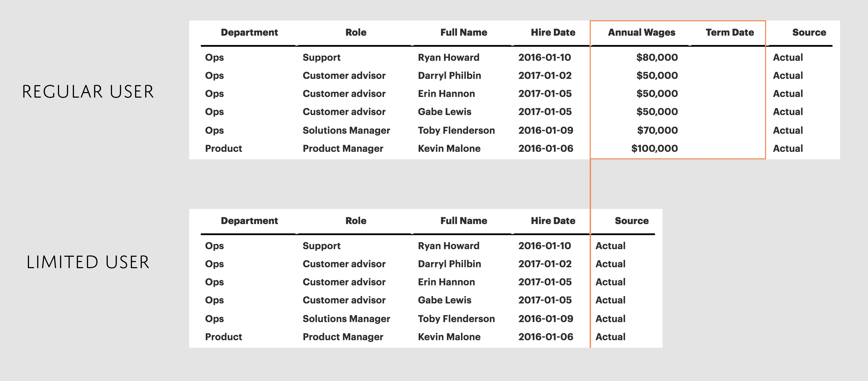Click the Term Date column header

click(730, 32)
